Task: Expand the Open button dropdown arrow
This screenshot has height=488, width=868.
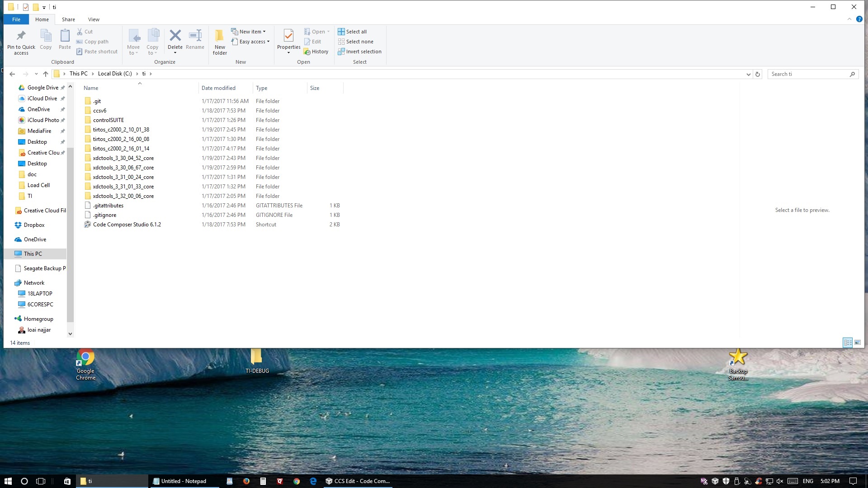Action: click(x=328, y=32)
